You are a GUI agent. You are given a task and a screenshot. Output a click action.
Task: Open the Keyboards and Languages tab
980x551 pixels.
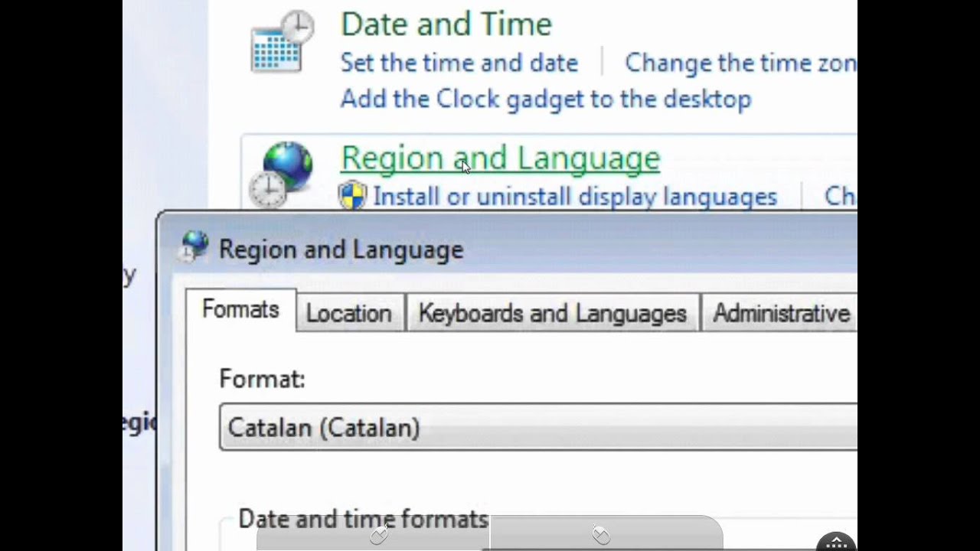(552, 313)
